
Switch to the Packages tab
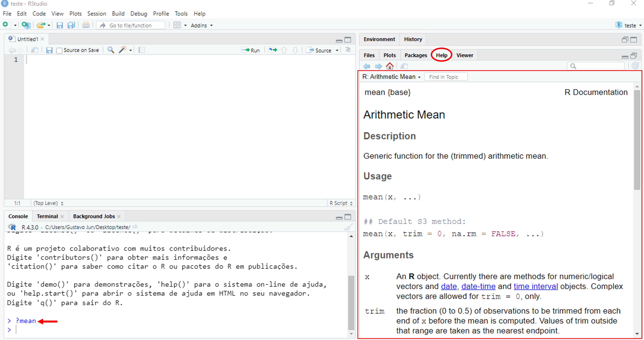[416, 55]
